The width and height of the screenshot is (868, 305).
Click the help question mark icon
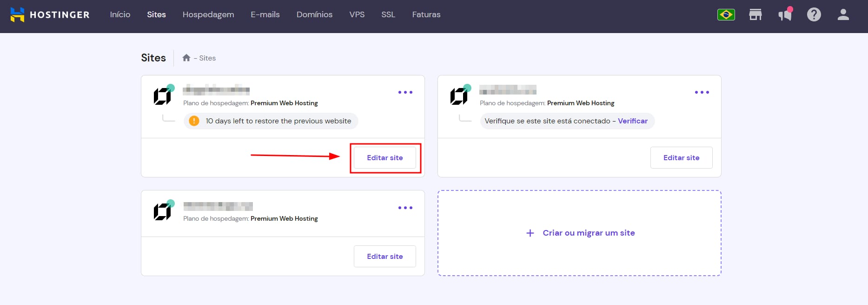coord(814,15)
